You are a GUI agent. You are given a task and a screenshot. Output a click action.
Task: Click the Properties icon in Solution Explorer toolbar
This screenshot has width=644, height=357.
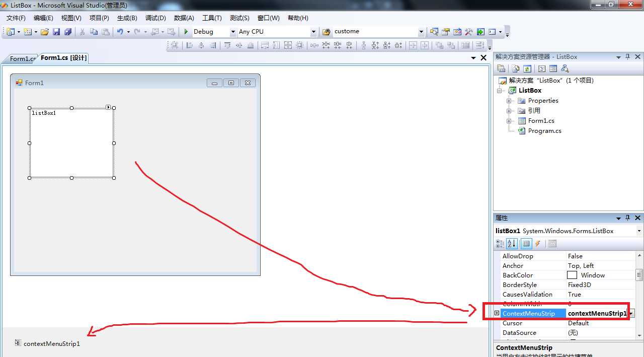click(501, 69)
